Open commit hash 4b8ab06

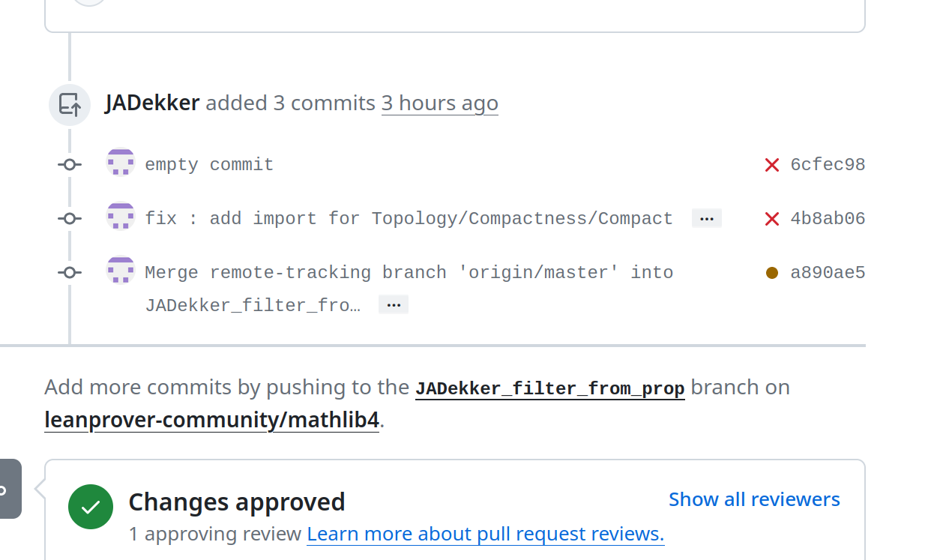tap(828, 219)
